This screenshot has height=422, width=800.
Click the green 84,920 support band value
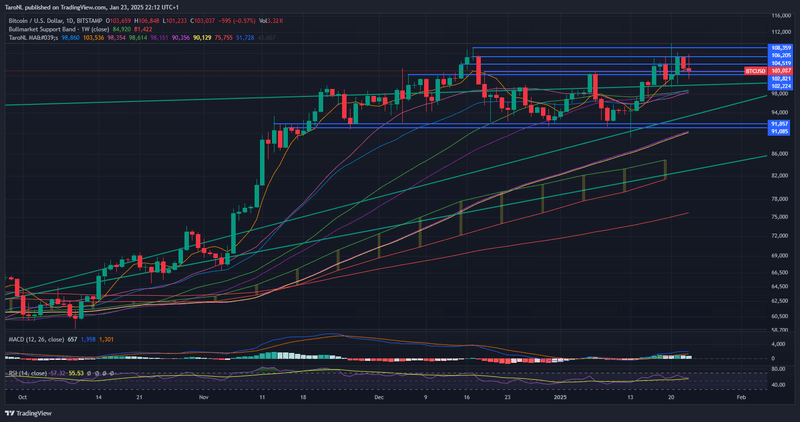[x=121, y=30]
